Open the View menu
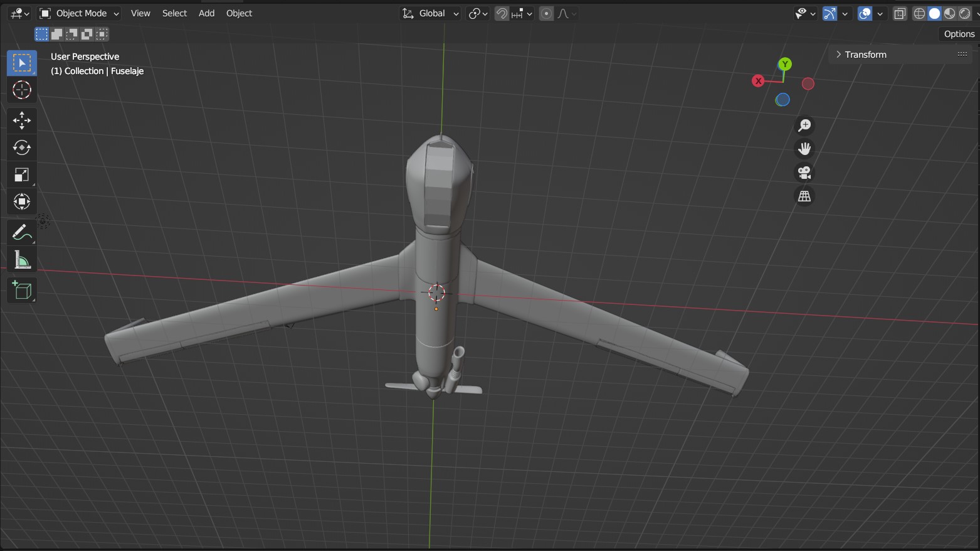The height and width of the screenshot is (551, 980). click(140, 13)
